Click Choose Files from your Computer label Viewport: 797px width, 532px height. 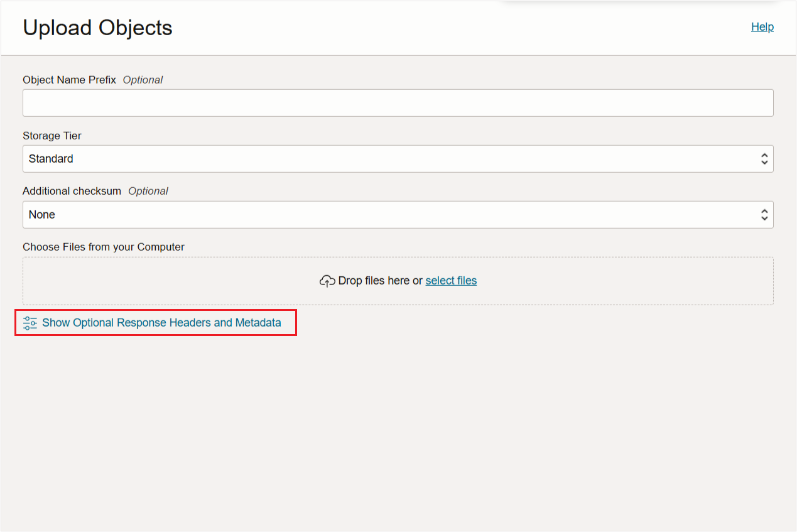[103, 247]
